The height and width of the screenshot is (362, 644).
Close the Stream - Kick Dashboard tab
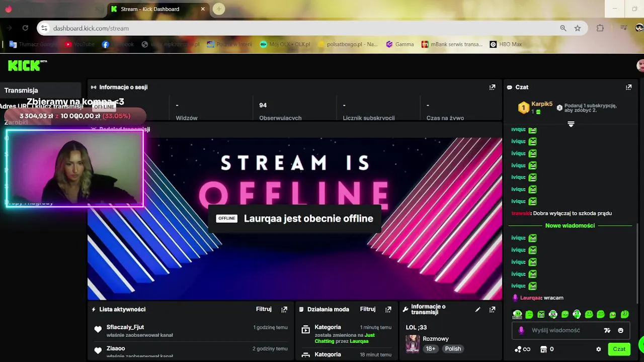pyautogui.click(x=203, y=9)
